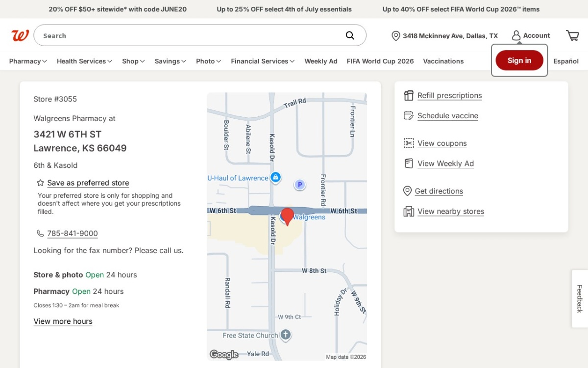Open the FIFA World Cup 2026 nav item
588x368 pixels.
click(380, 61)
